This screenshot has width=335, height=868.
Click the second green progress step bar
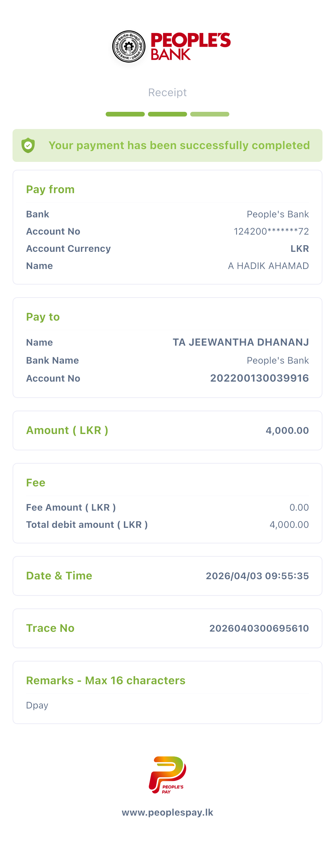coord(167,114)
